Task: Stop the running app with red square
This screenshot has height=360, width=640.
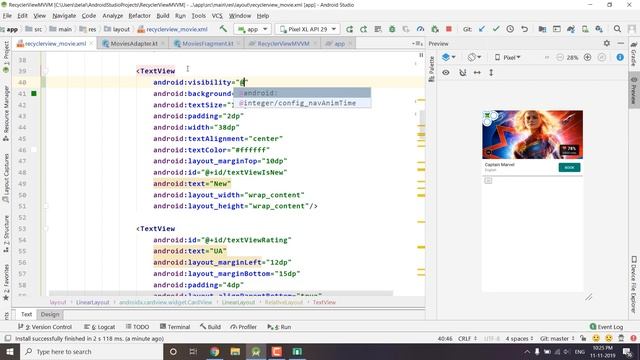Action: point(449,29)
